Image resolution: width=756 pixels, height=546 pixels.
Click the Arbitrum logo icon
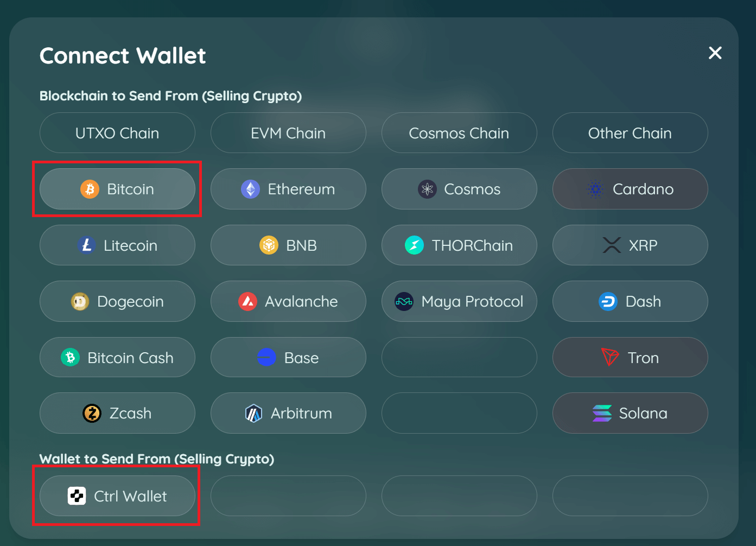pyautogui.click(x=253, y=414)
